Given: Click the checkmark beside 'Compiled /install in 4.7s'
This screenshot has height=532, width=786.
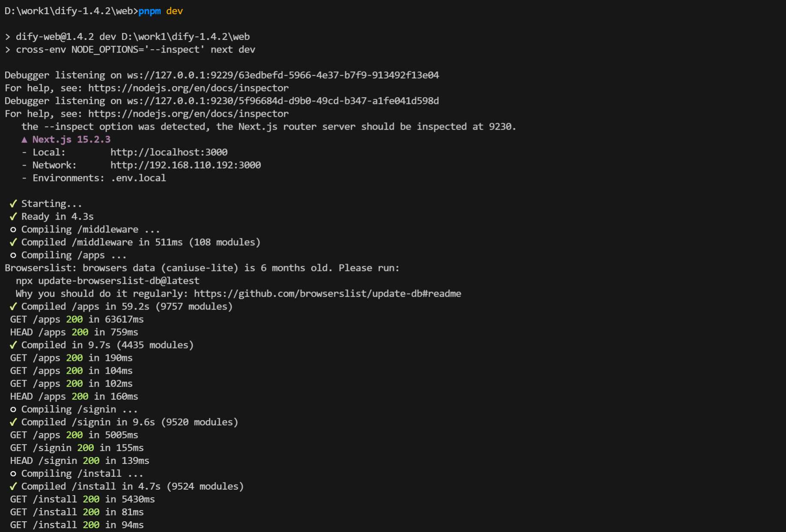Looking at the screenshot, I should coord(13,486).
